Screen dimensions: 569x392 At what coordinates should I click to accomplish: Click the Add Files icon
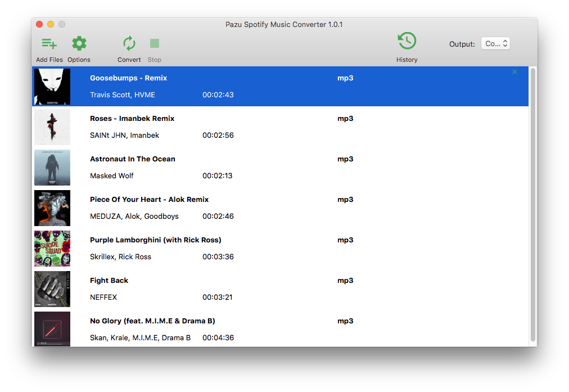(x=49, y=44)
